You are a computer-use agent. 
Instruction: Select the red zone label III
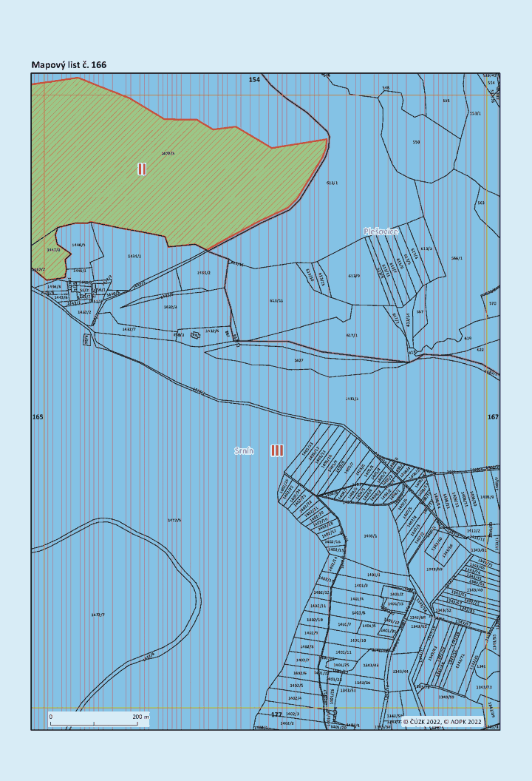click(277, 450)
